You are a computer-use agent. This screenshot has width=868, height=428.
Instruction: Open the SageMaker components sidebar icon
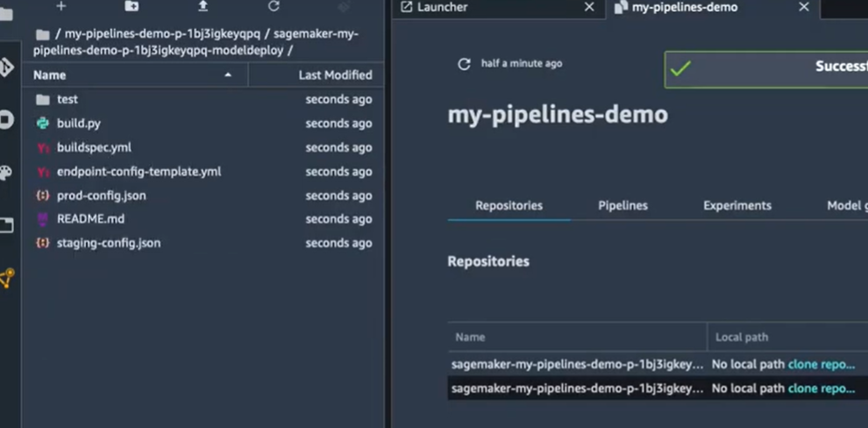click(6, 279)
